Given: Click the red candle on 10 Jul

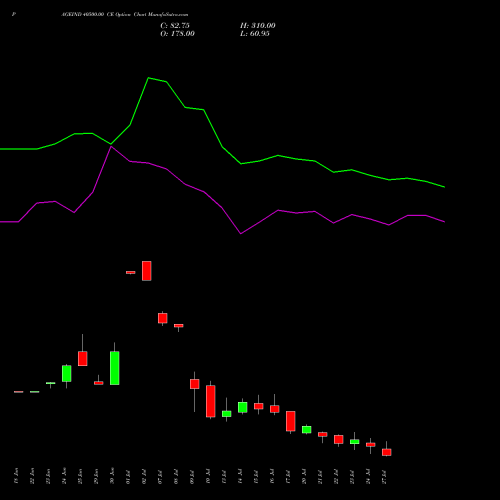Looking at the screenshot, I should tap(211, 401).
